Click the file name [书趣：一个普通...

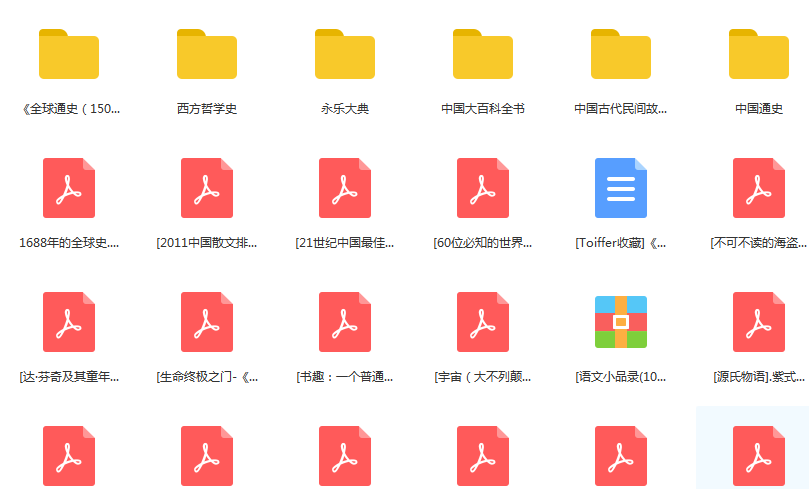click(345, 377)
